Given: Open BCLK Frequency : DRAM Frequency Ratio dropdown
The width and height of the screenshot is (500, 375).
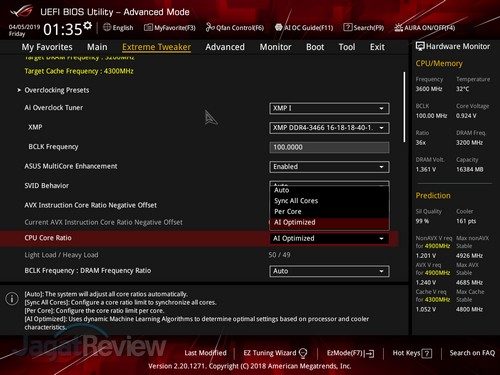Looking at the screenshot, I should pyautogui.click(x=329, y=271).
